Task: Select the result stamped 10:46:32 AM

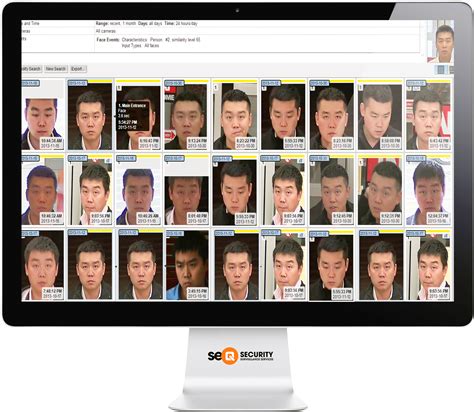Action: (43, 190)
